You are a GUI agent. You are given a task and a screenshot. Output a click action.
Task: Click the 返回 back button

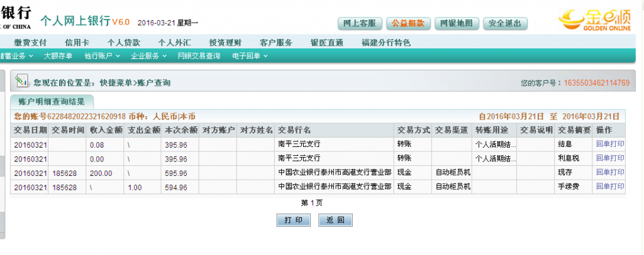click(335, 220)
